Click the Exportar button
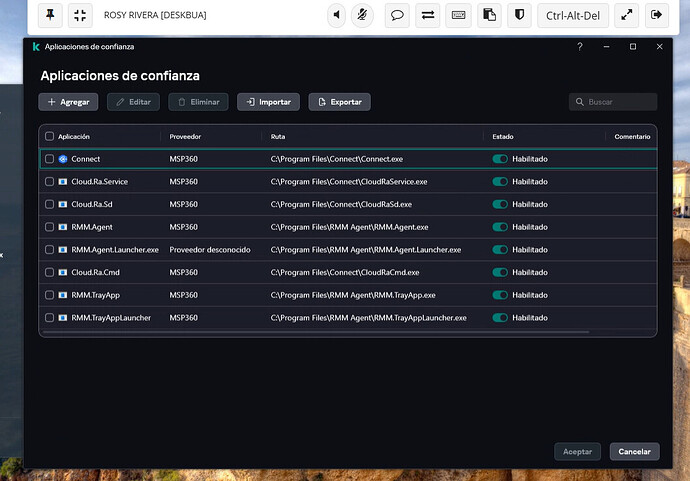 [x=339, y=102]
